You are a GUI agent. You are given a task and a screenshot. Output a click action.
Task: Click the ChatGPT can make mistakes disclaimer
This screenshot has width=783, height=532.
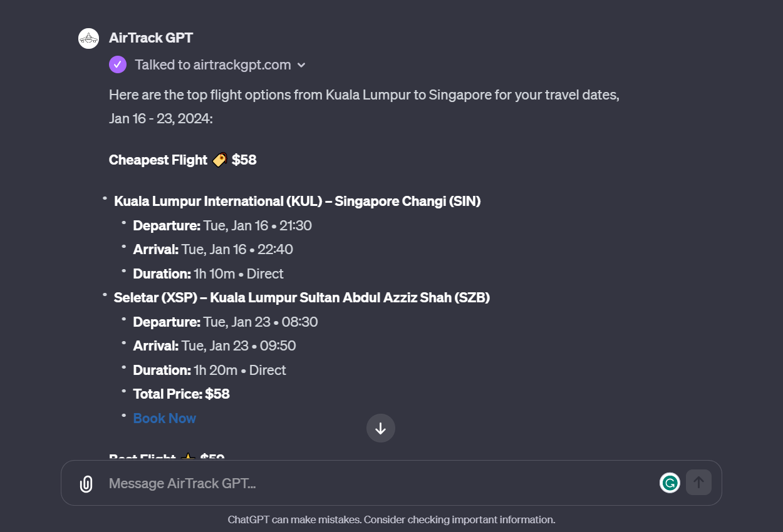tap(391, 519)
